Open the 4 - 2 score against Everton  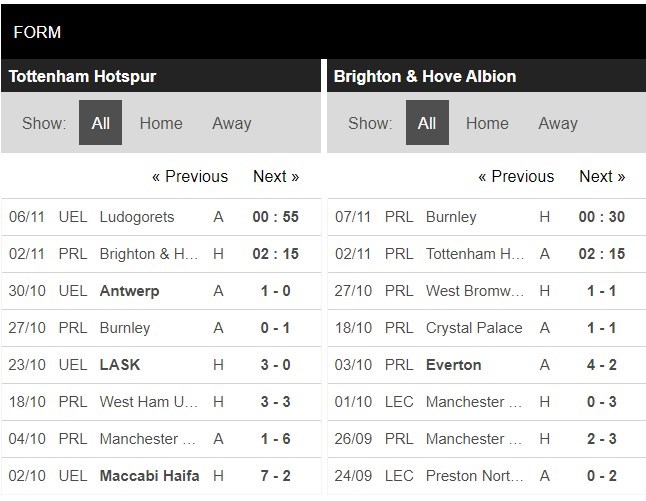pos(601,365)
